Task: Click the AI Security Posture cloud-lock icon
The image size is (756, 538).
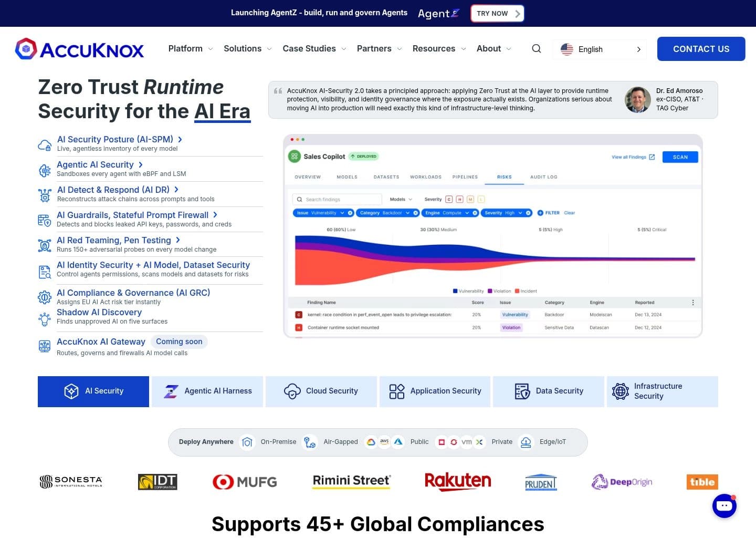Action: (x=45, y=146)
